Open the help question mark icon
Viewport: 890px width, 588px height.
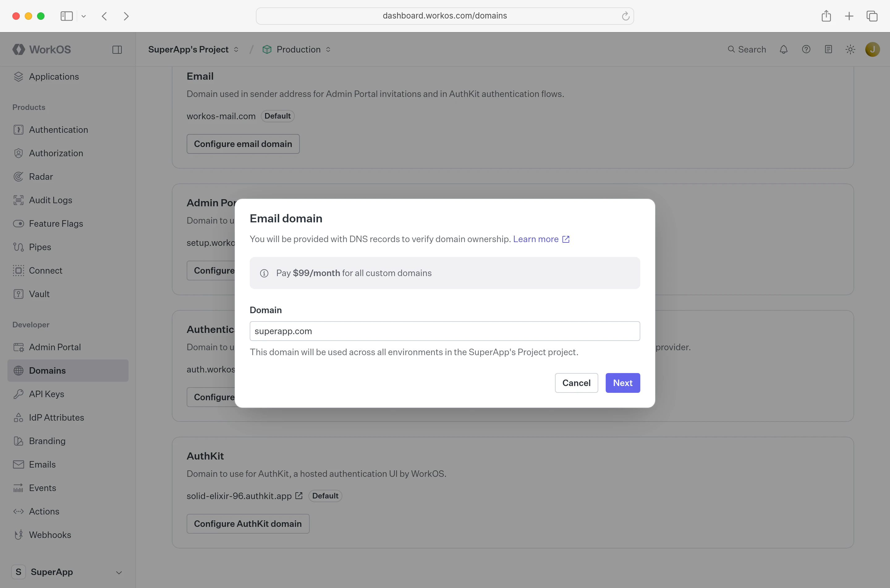coord(806,49)
